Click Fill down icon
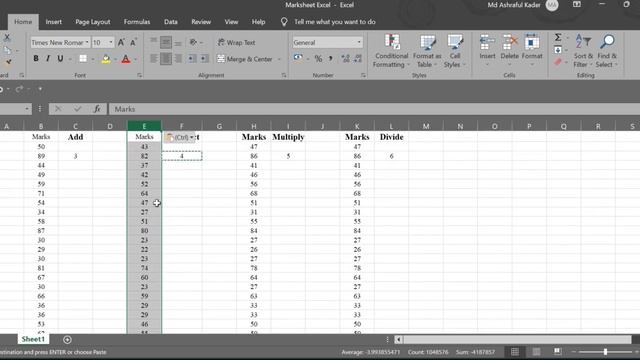Viewport: 640px width, 360px height. click(558, 50)
